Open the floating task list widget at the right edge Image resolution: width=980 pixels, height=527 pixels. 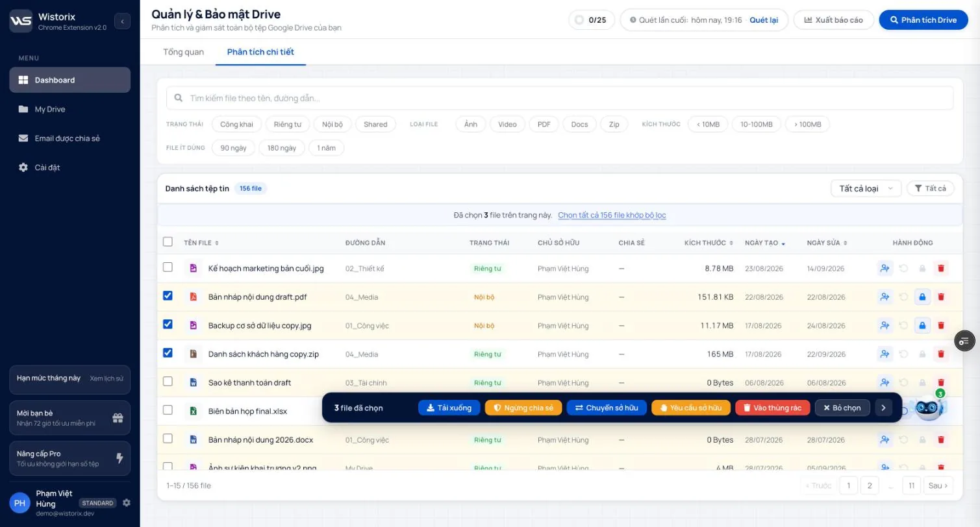[964, 340]
